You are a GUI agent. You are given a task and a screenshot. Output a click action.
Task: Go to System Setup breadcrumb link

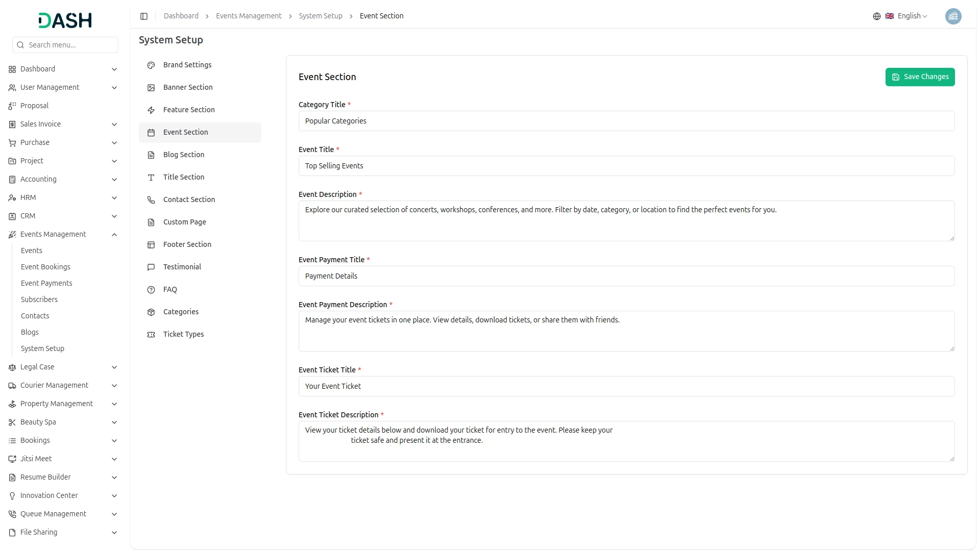321,16
